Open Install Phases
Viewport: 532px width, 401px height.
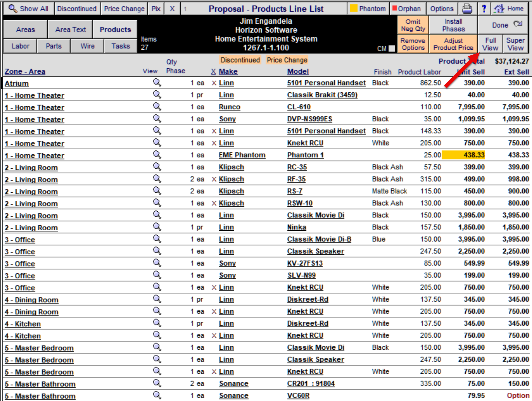click(453, 25)
